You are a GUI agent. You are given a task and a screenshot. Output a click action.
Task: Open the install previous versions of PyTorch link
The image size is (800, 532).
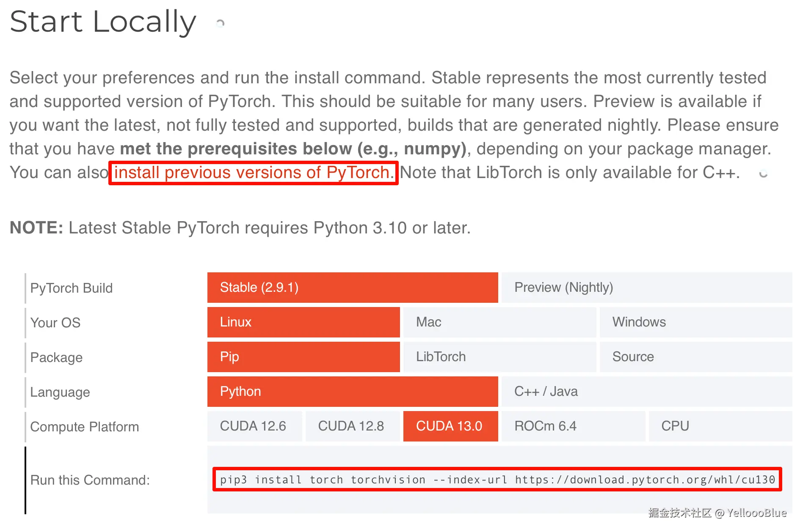pyautogui.click(x=254, y=173)
